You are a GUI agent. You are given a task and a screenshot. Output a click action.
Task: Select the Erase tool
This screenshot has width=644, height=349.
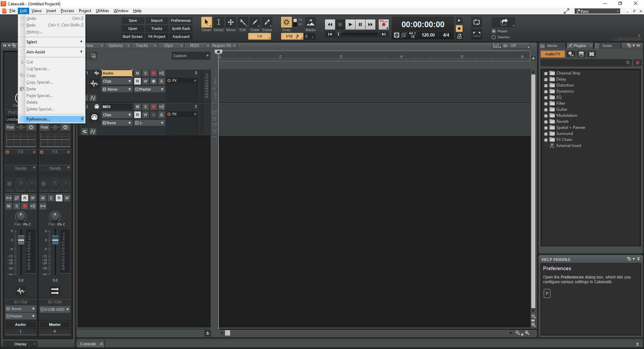pos(267,22)
